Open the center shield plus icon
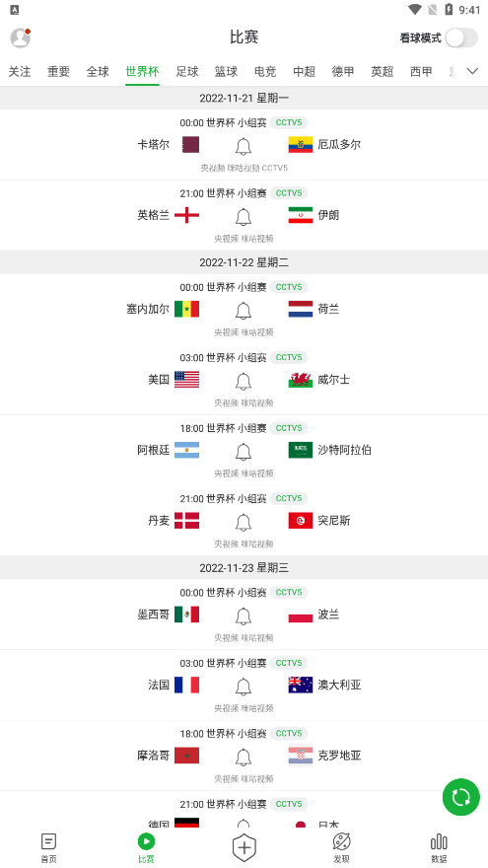This screenshot has width=488, height=868. coord(244,847)
